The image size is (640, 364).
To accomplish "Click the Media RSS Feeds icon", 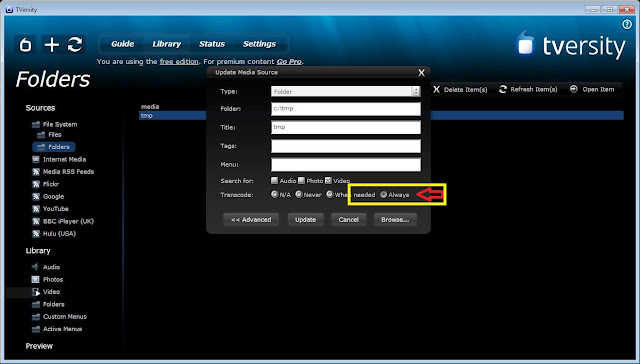I will point(36,172).
